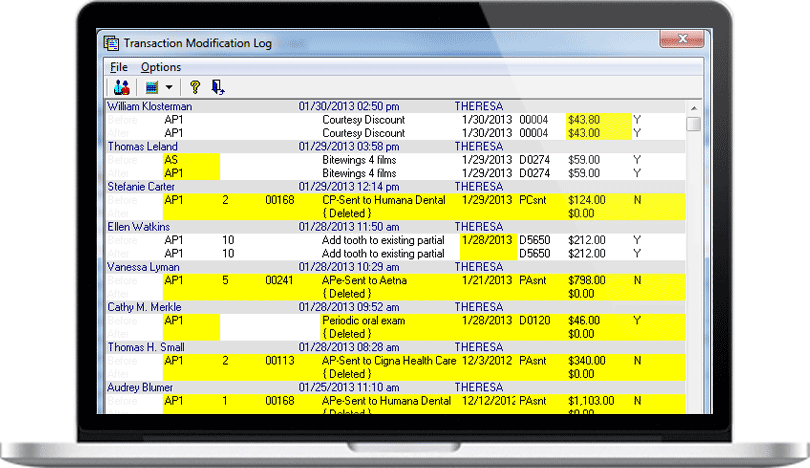Open the dropdown arrow beside the view icon

[169, 87]
